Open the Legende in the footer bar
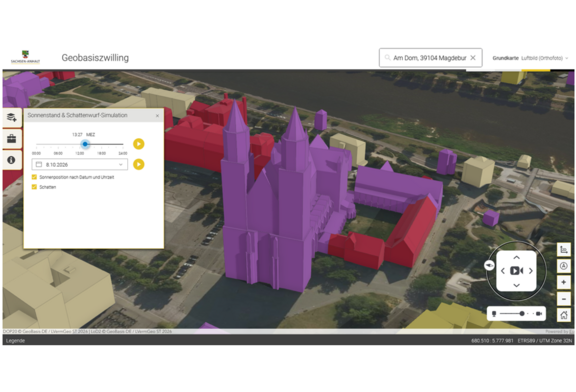 tap(15, 341)
